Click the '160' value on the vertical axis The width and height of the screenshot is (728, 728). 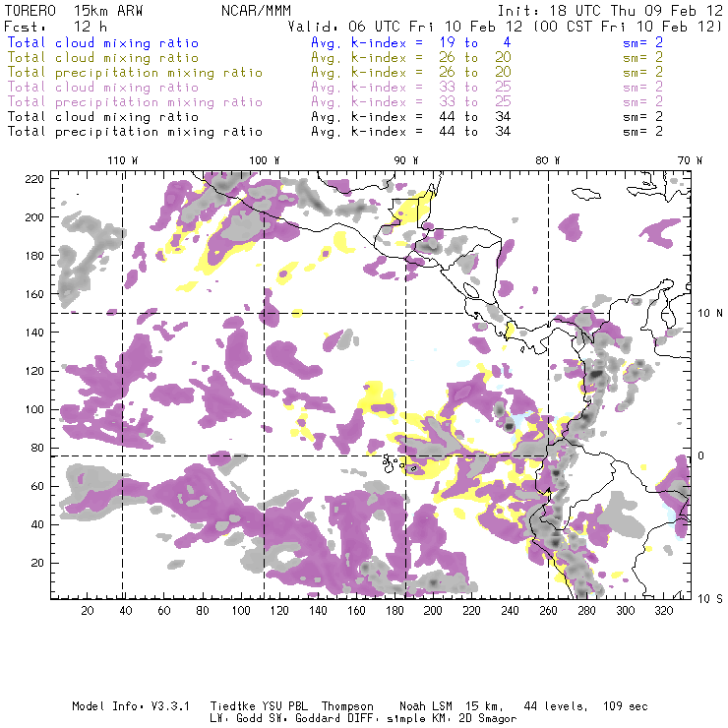coord(34,294)
